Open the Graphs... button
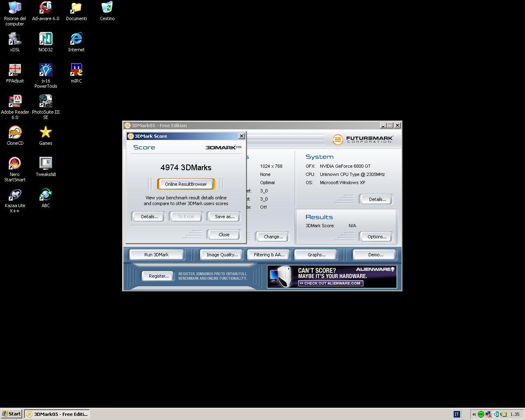The height and width of the screenshot is (420, 525). (x=316, y=255)
